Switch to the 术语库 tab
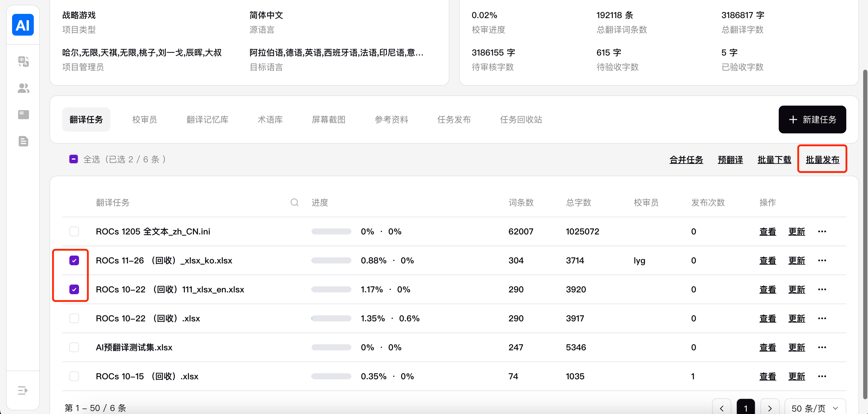The image size is (868, 414). 270,120
